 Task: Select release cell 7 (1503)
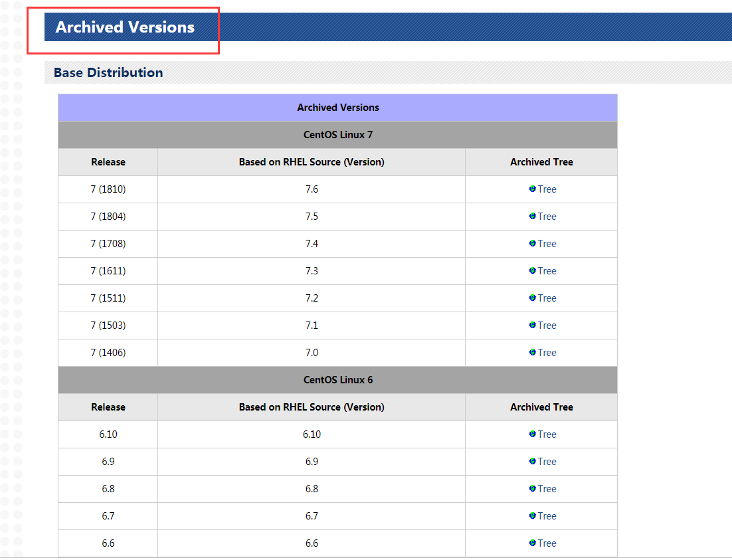[x=108, y=325]
